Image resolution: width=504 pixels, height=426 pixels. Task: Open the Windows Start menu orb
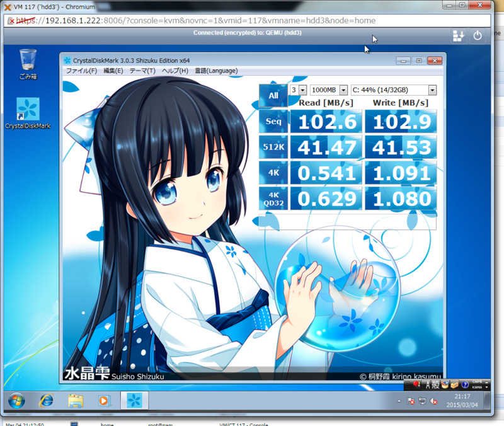pyautogui.click(x=16, y=401)
